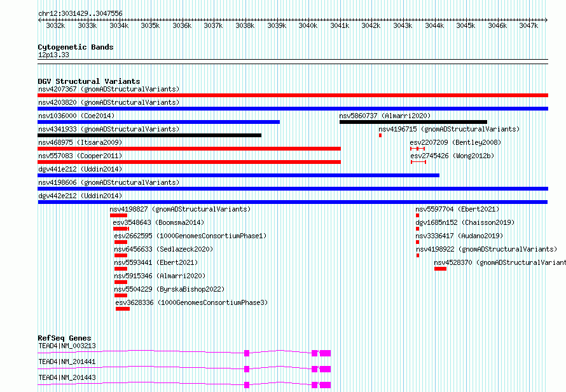The image size is (566, 392).
Task: Click small red nsv3336417 marker
Action: 417,242
